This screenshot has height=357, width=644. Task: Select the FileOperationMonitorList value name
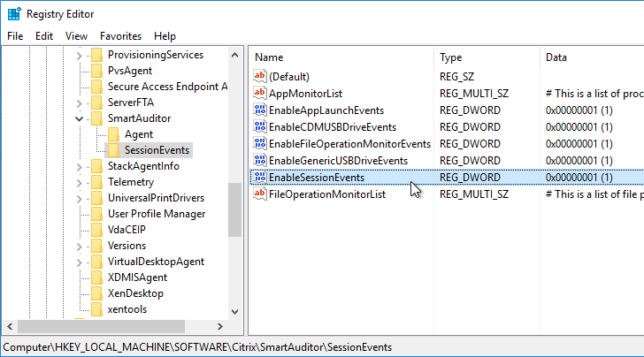tap(327, 194)
